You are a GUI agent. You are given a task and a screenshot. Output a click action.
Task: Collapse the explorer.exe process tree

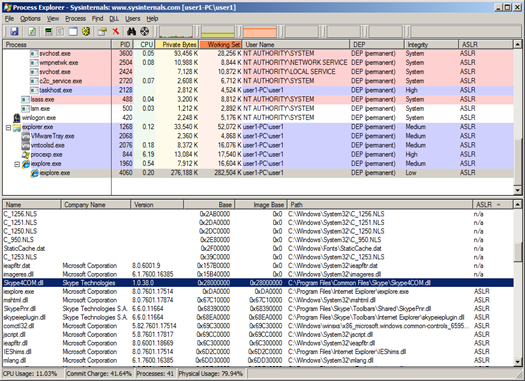8,127
